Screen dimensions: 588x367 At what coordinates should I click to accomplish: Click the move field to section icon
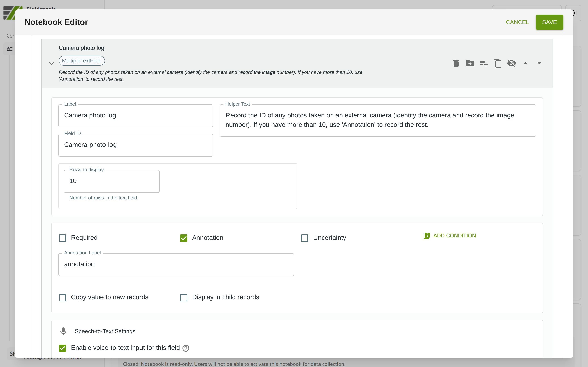[470, 63]
